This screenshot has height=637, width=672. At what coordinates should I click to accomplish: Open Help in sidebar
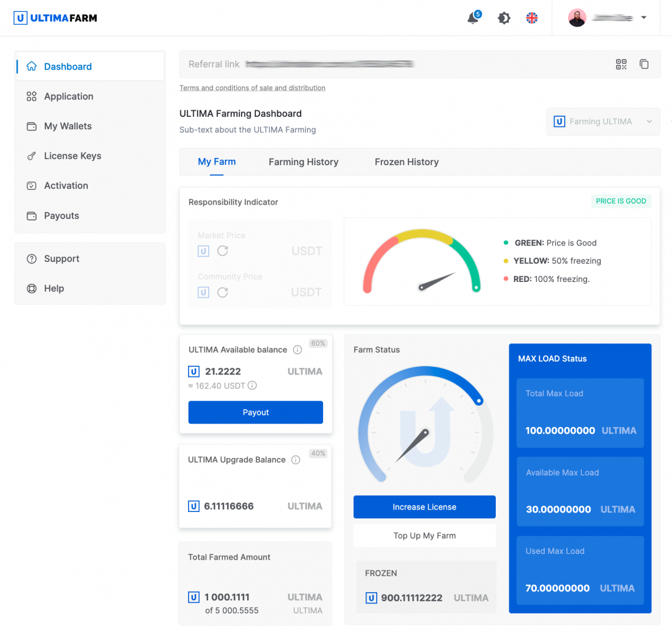pos(90,288)
